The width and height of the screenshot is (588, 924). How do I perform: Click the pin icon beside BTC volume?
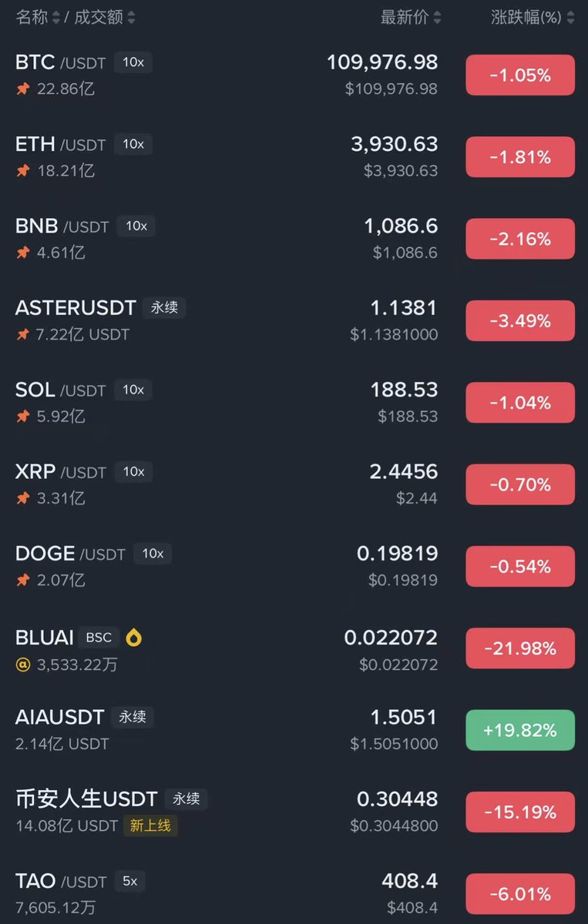point(22,89)
